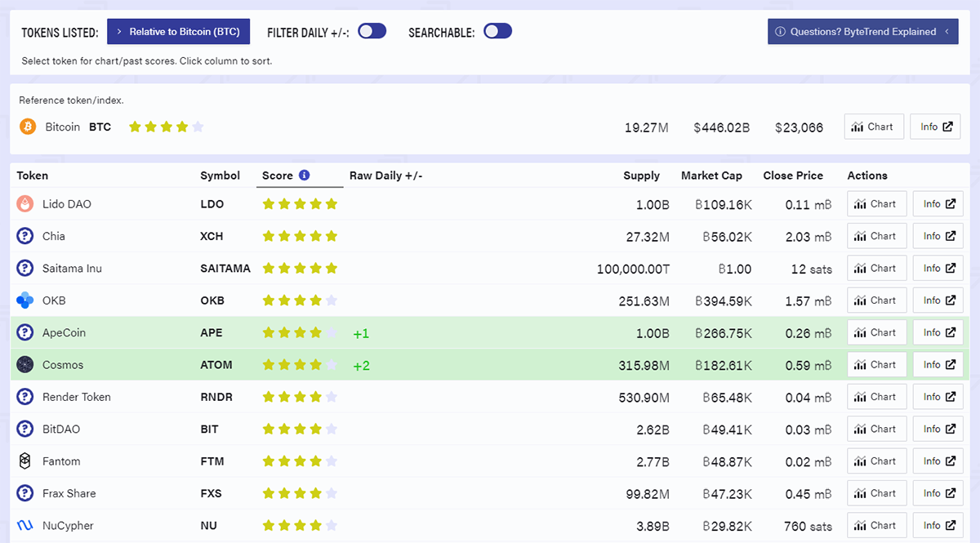Click the +1 daily change for ApeCoin

(x=361, y=334)
